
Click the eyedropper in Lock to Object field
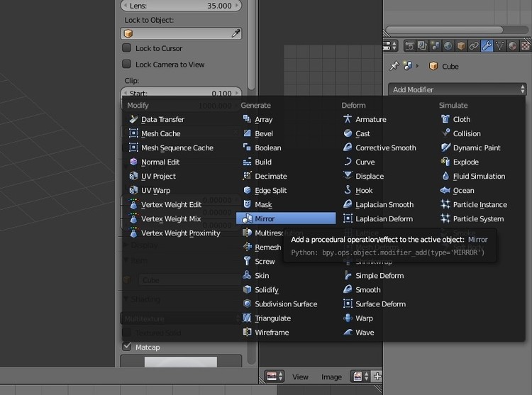pyautogui.click(x=236, y=33)
